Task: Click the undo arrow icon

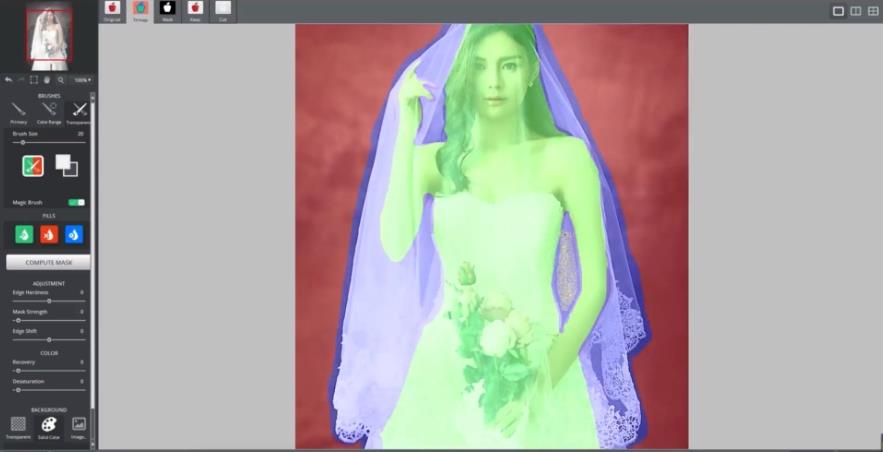Action: (8, 79)
